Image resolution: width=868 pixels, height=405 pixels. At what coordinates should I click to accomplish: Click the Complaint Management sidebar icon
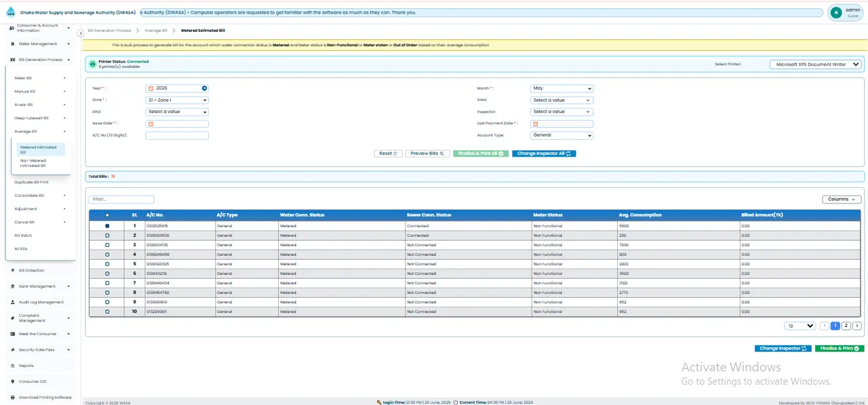click(x=12, y=318)
